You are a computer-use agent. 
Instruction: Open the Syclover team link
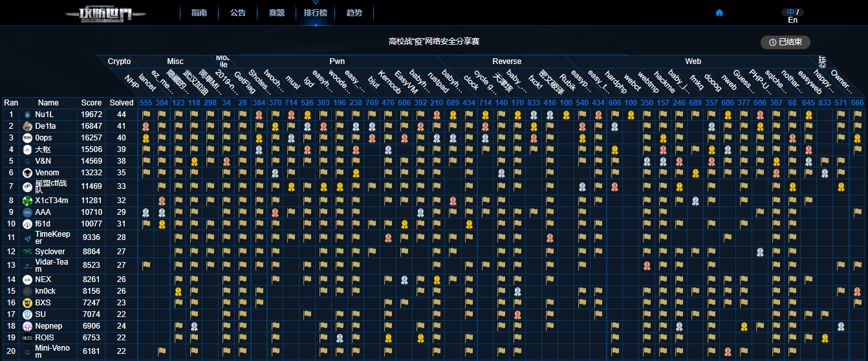point(50,252)
